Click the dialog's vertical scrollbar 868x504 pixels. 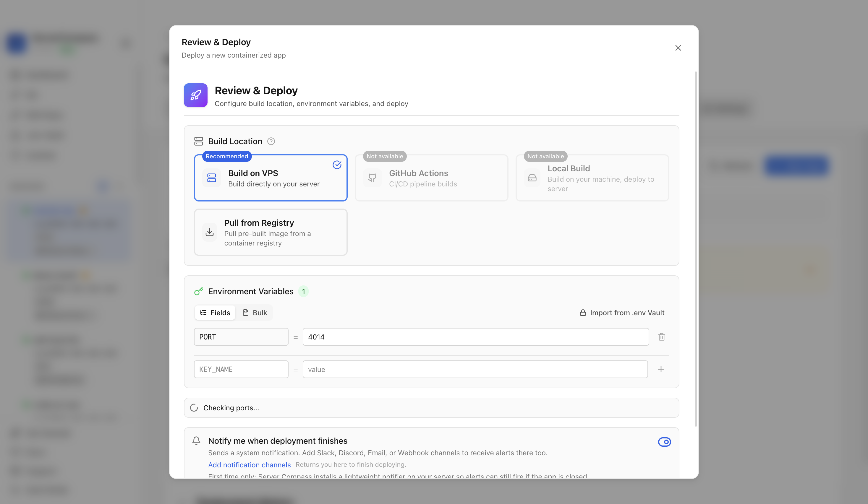click(x=696, y=249)
